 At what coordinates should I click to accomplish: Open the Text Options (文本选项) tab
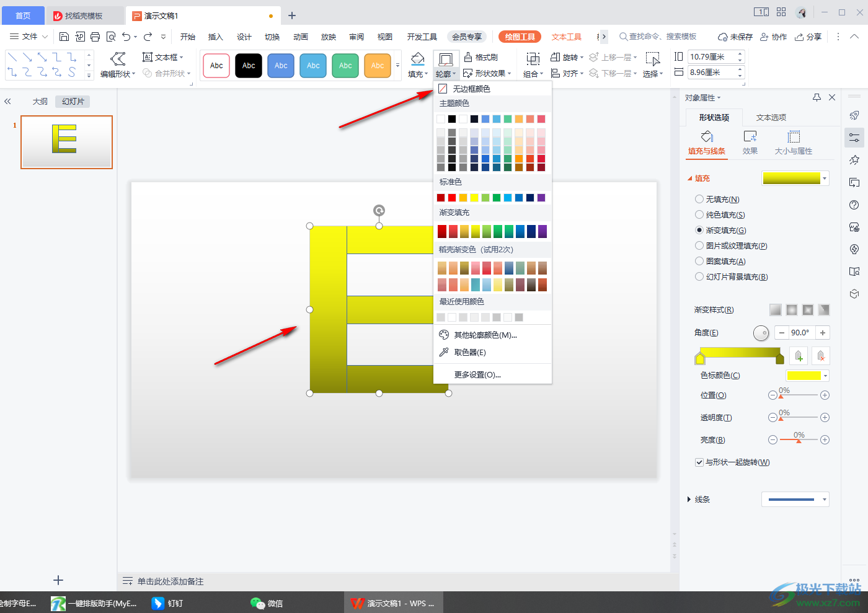click(771, 117)
